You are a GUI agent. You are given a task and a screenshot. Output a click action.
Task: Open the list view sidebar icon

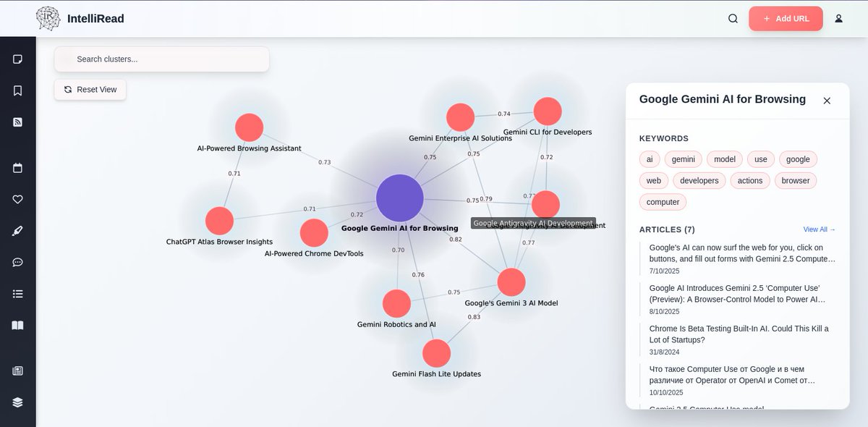tap(17, 293)
